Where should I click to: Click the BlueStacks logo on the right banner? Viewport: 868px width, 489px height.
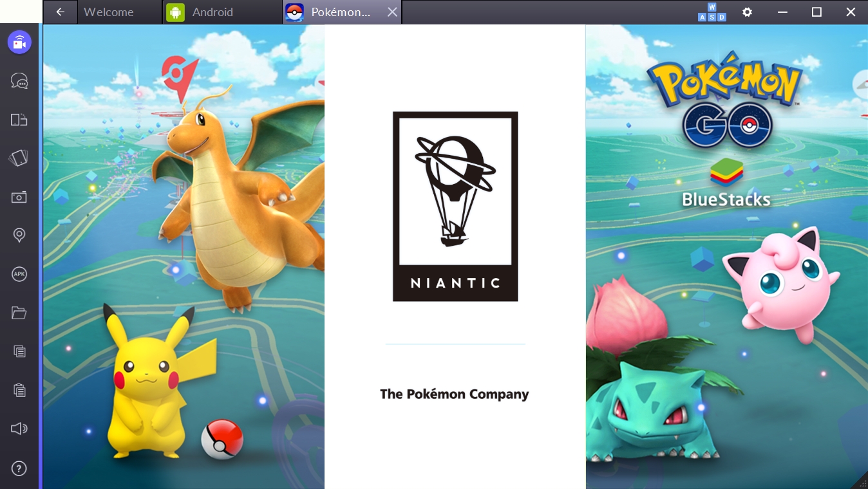point(726,183)
